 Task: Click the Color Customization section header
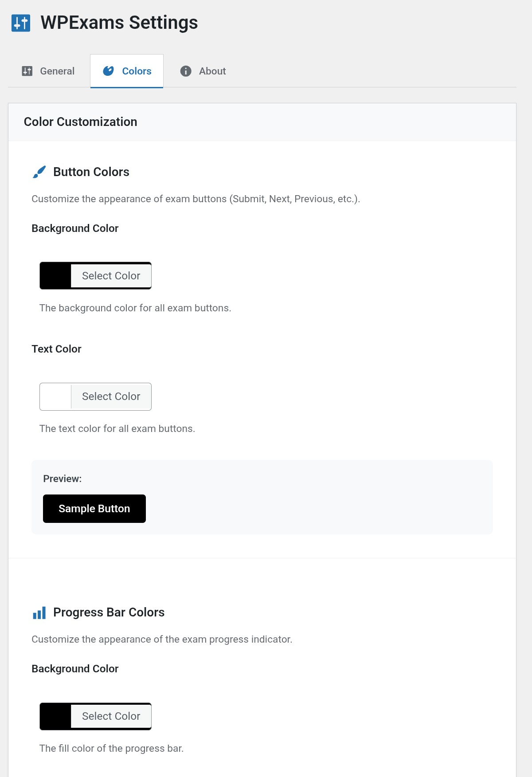pos(80,122)
